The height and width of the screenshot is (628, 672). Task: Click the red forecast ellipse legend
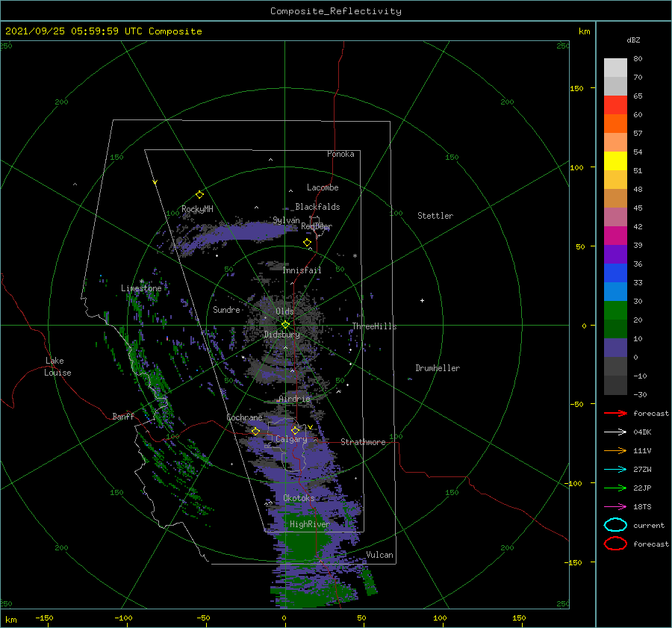615,544
